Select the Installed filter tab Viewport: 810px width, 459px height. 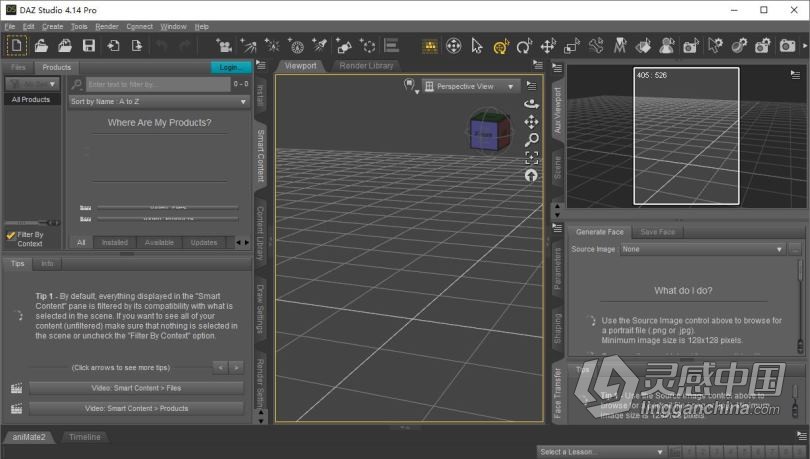(115, 243)
